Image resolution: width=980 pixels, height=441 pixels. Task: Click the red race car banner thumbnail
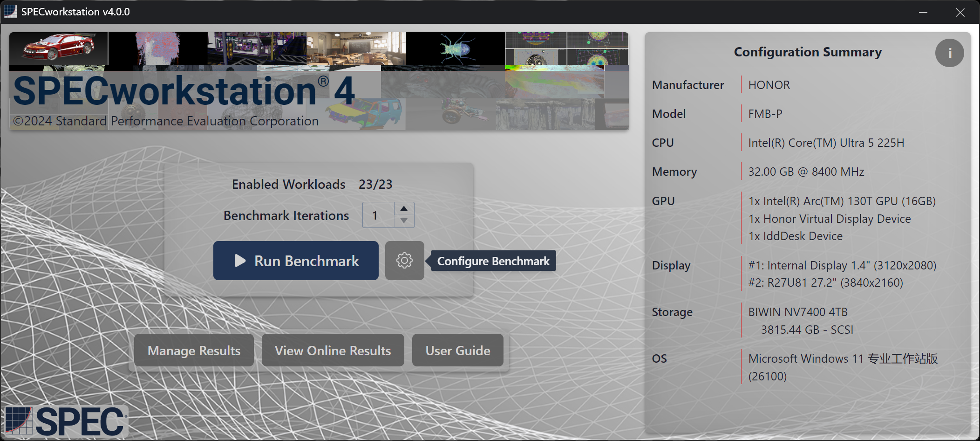pyautogui.click(x=59, y=48)
